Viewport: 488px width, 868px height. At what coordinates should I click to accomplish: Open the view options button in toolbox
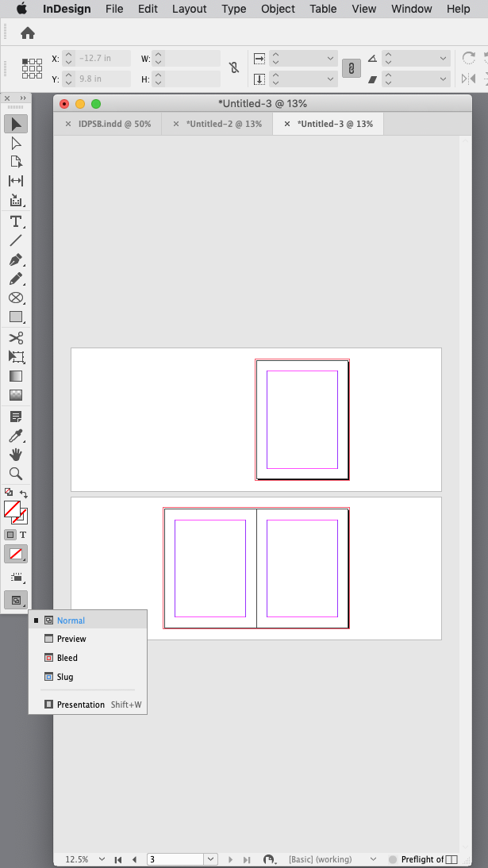pyautogui.click(x=16, y=577)
